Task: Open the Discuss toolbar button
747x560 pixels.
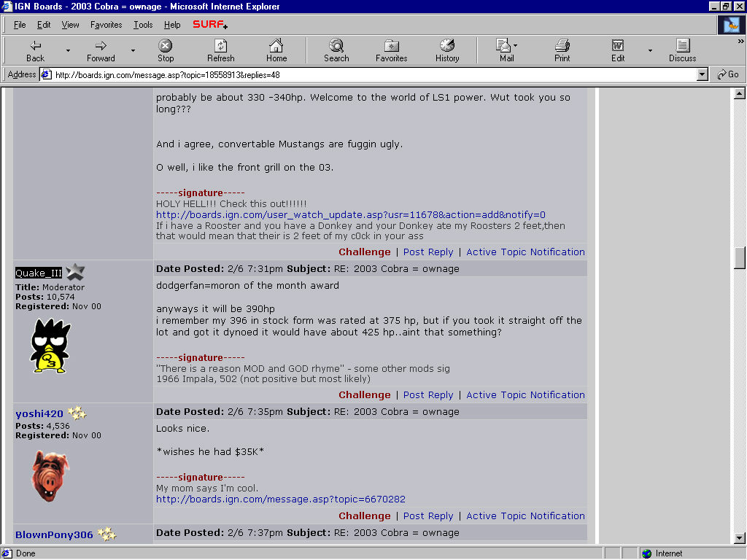Action: [682, 51]
